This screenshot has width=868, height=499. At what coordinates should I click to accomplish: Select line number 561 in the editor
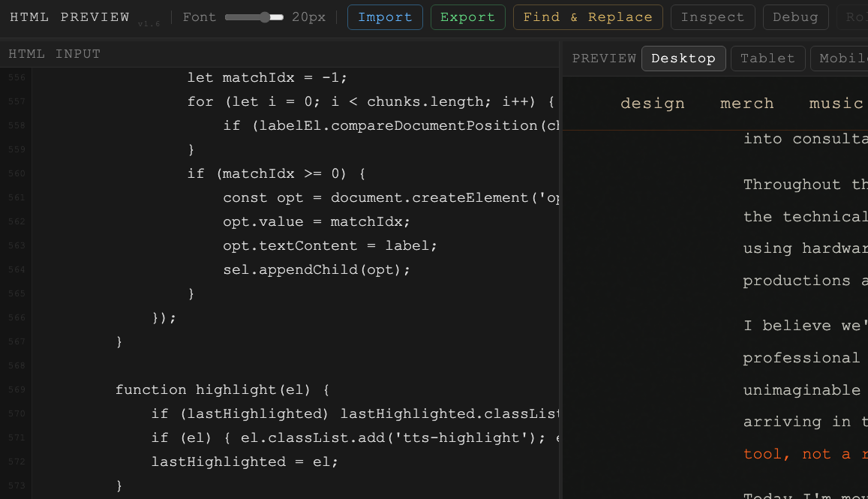point(17,197)
